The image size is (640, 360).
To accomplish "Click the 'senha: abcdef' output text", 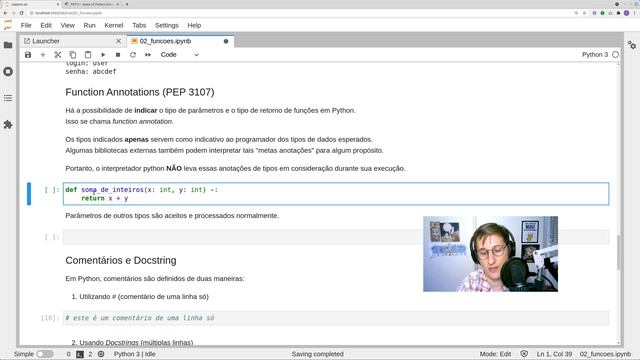I will [x=91, y=71].
